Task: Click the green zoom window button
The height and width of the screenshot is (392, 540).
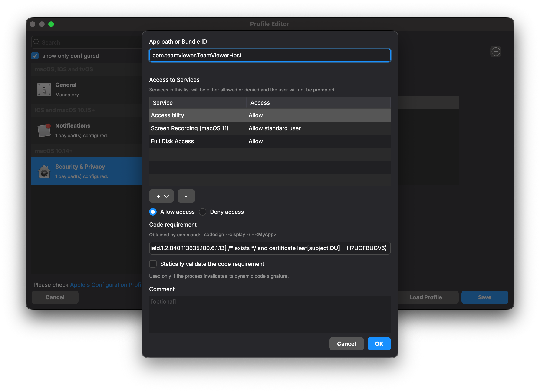Action: [x=51, y=24]
